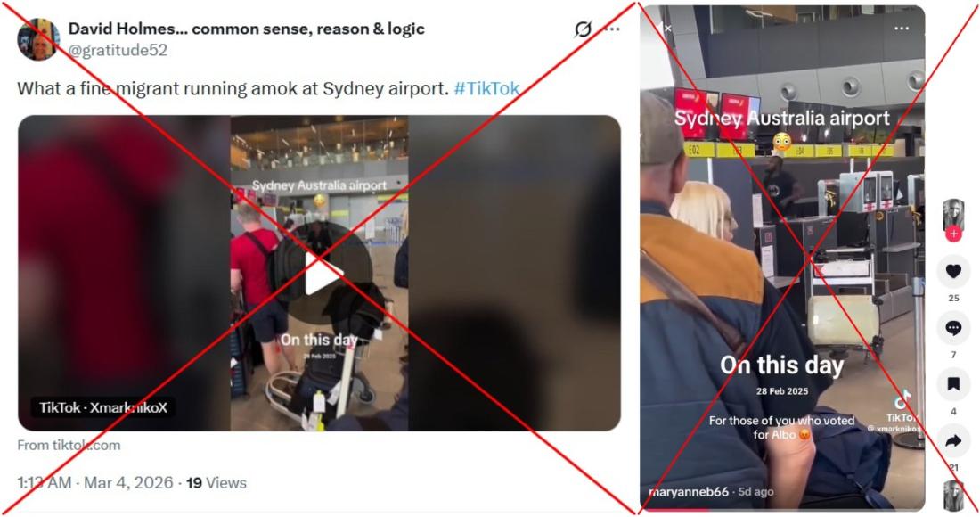
Task: Click the TikTok · XmarknikoX label
Action: [x=103, y=407]
